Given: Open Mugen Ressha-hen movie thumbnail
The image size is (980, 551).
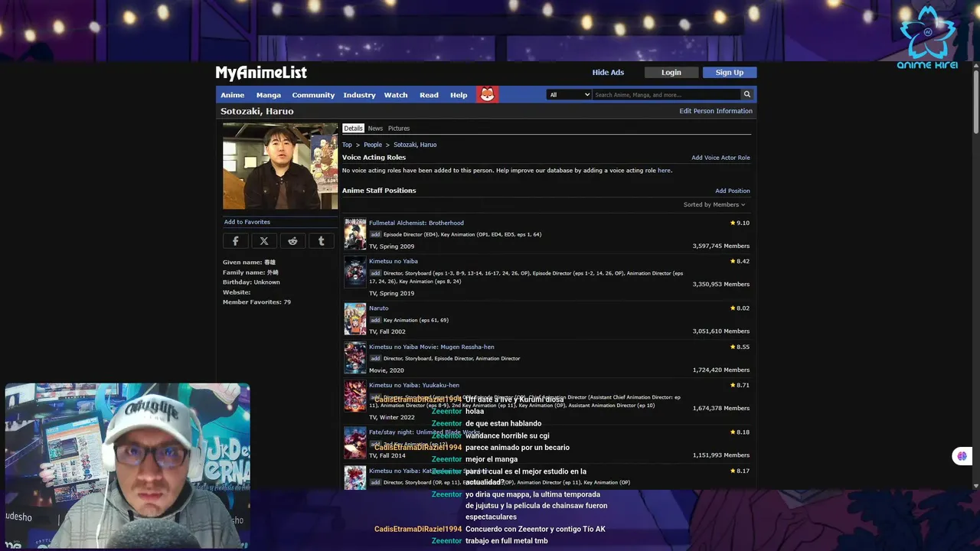Looking at the screenshot, I should (x=355, y=357).
